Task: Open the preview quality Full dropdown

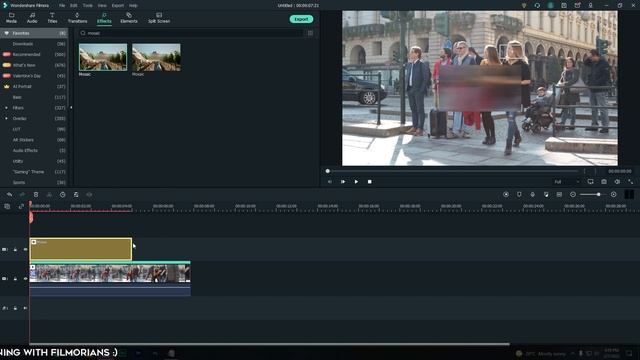Action: coord(567,182)
